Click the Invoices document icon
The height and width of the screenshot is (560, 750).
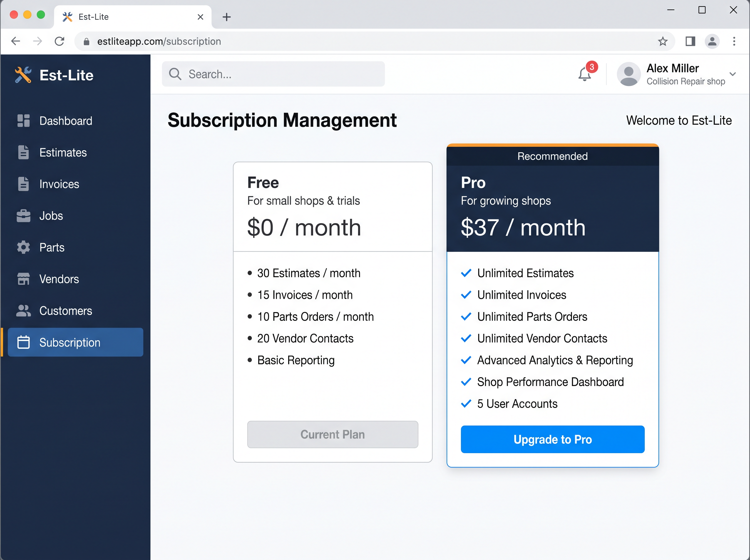[23, 184]
